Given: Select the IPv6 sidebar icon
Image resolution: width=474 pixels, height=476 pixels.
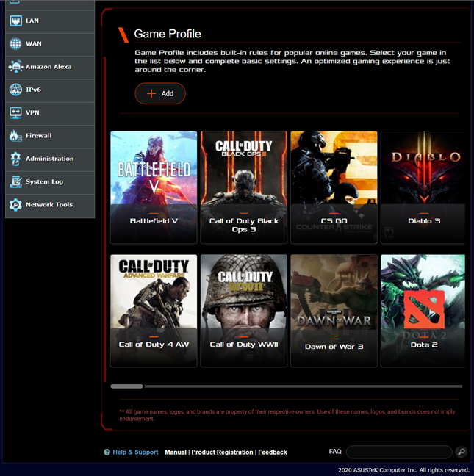Looking at the screenshot, I should coord(15,90).
